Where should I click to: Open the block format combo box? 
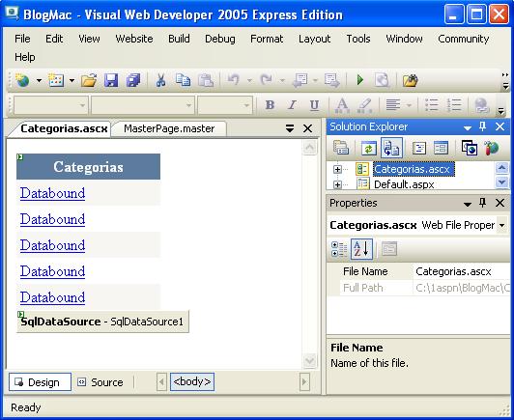[51, 105]
